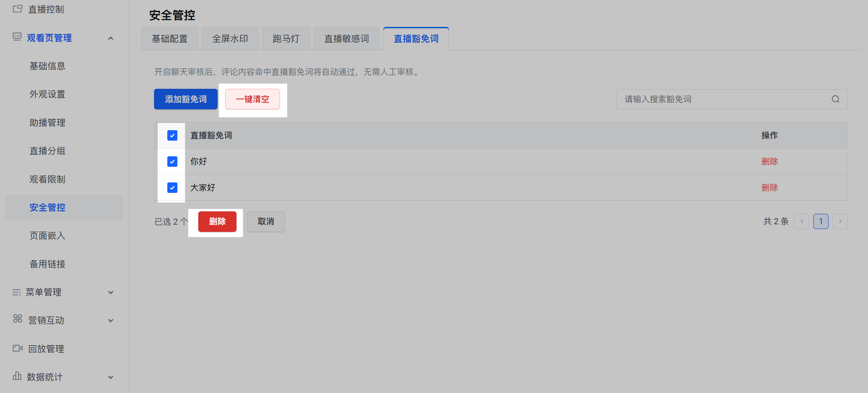868x393 pixels.
Task: Expand the 菜单管理 chevron
Action: (111, 293)
